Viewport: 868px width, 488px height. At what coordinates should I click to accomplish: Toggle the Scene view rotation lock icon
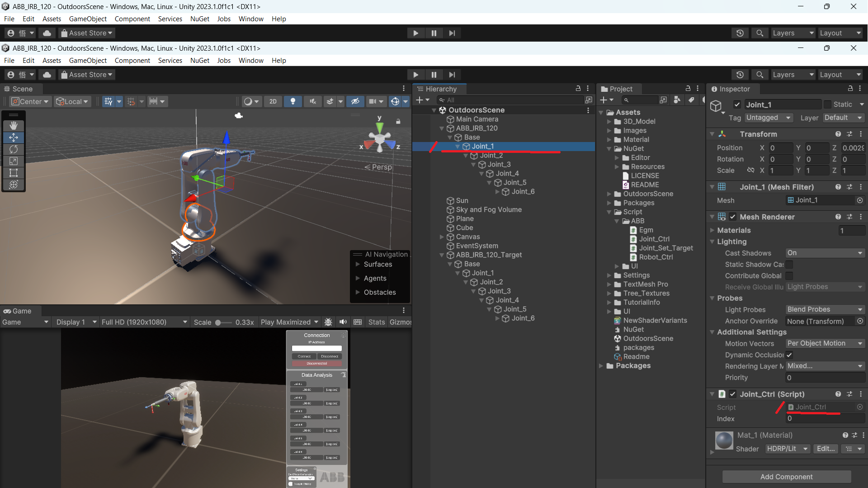tap(398, 121)
